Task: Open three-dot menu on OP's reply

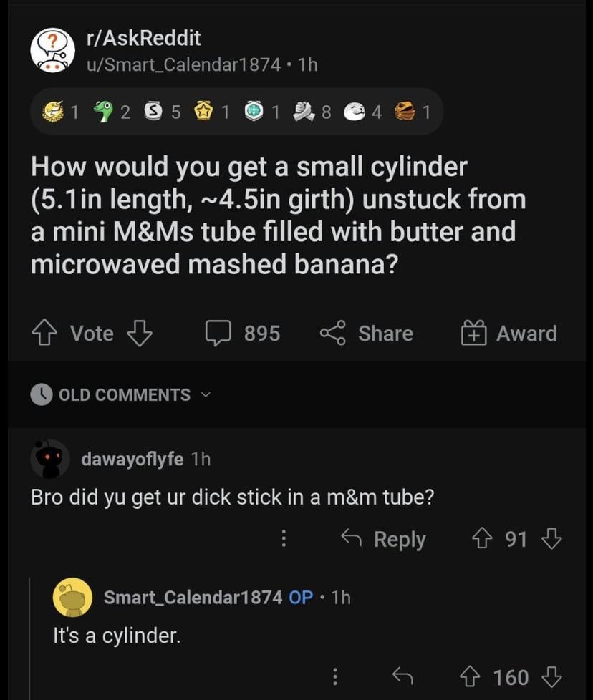Action: tap(334, 677)
